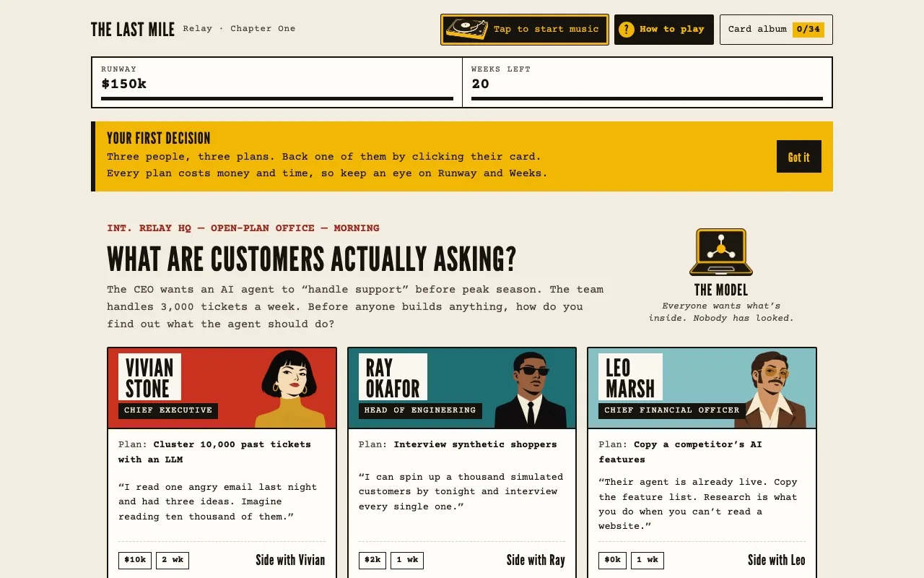Image resolution: width=924 pixels, height=578 pixels.
Task: Click the 2 wk tag on Vivian's card
Action: [x=173, y=561]
